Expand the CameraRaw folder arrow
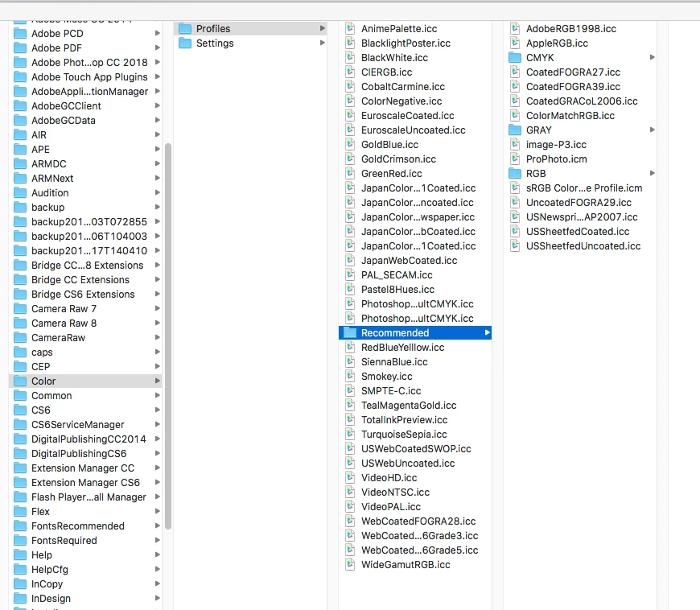 pyautogui.click(x=157, y=337)
